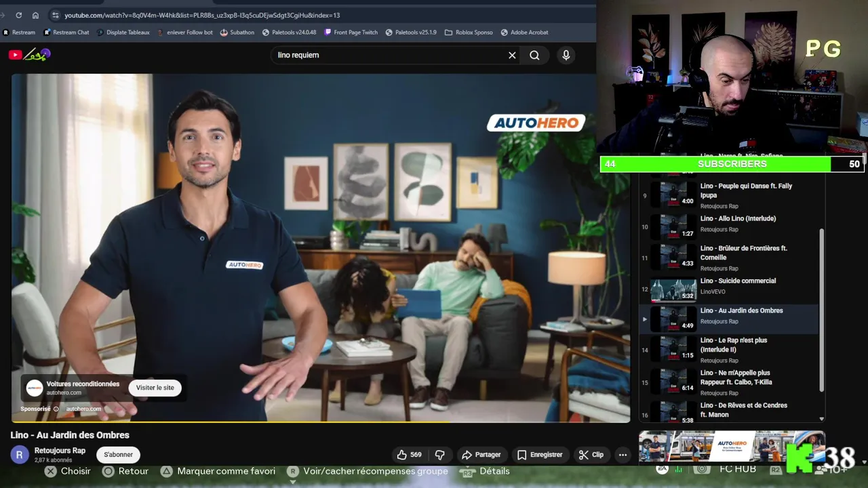Viewport: 868px width, 488px height.
Task: Click Choisir X button prompt
Action: 67,471
